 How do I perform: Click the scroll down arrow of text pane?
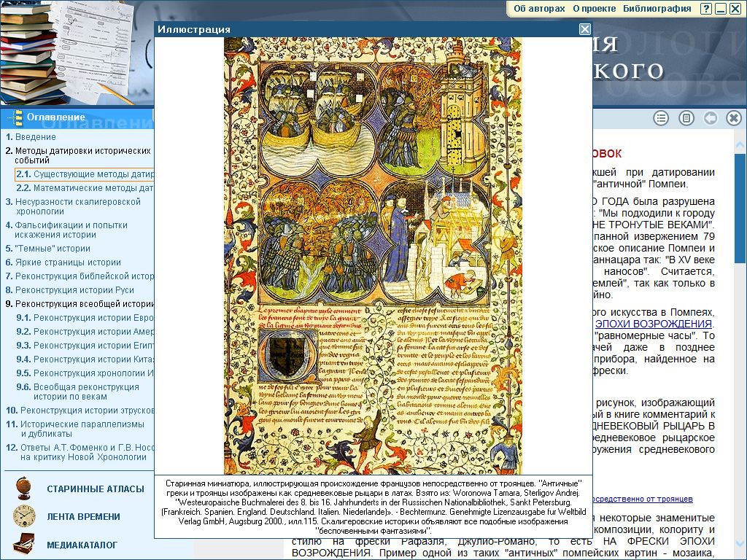[x=740, y=542]
